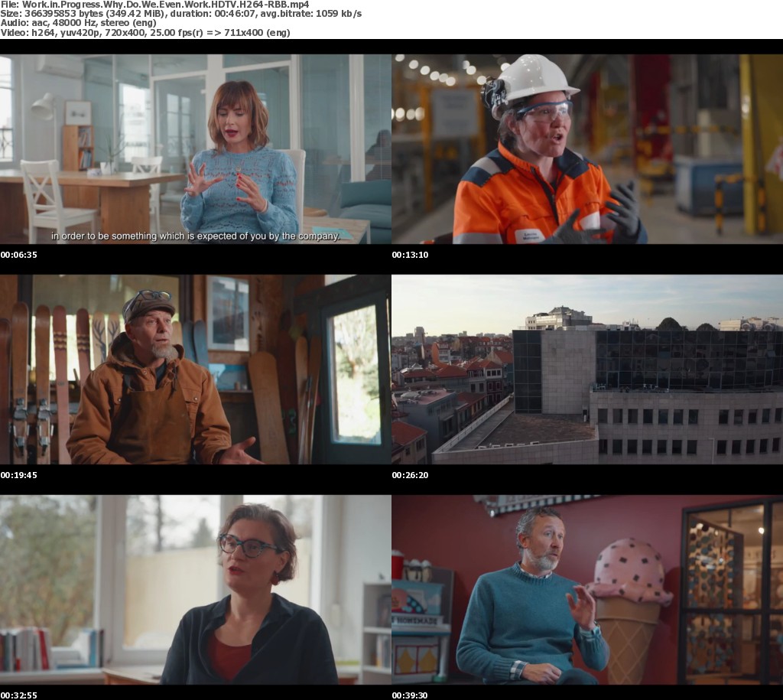Select the woman with glasses thumbnail

[x=196, y=589]
